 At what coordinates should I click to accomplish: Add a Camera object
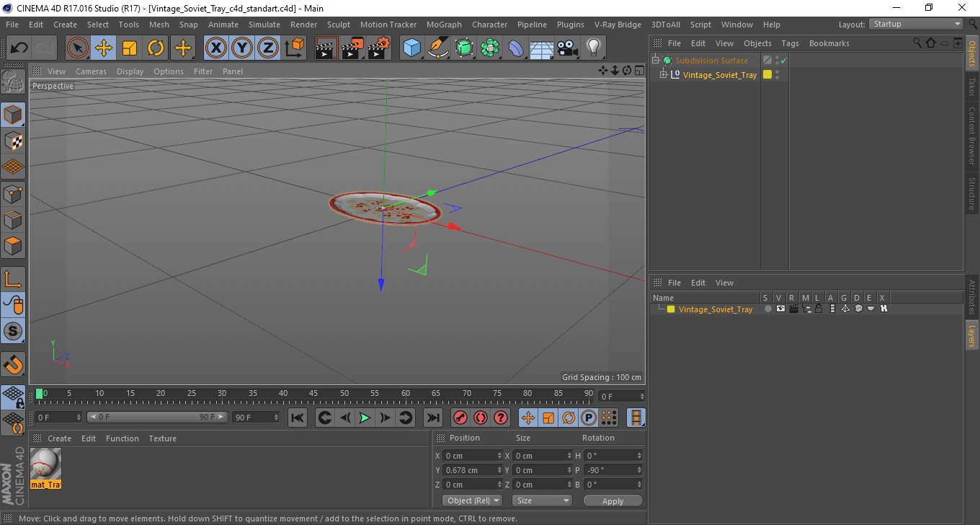568,48
